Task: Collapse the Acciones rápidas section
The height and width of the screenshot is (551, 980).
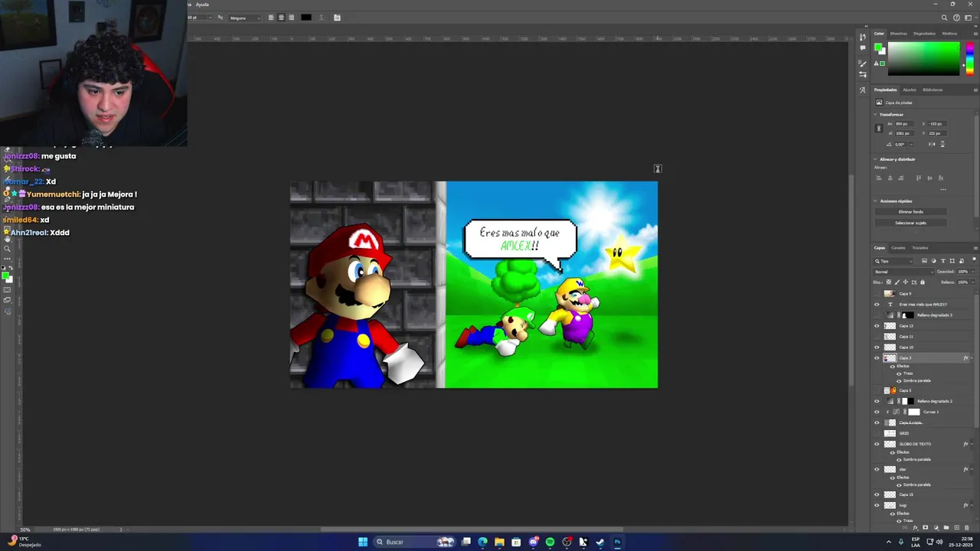Action: pos(875,201)
